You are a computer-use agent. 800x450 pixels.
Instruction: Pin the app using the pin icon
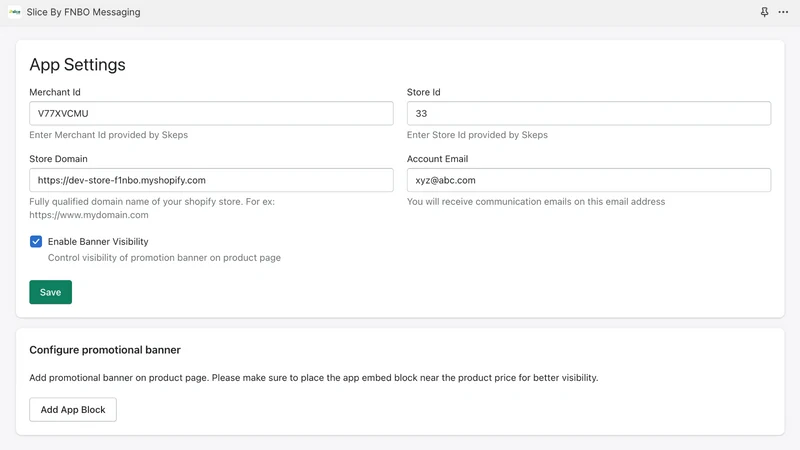coord(764,12)
